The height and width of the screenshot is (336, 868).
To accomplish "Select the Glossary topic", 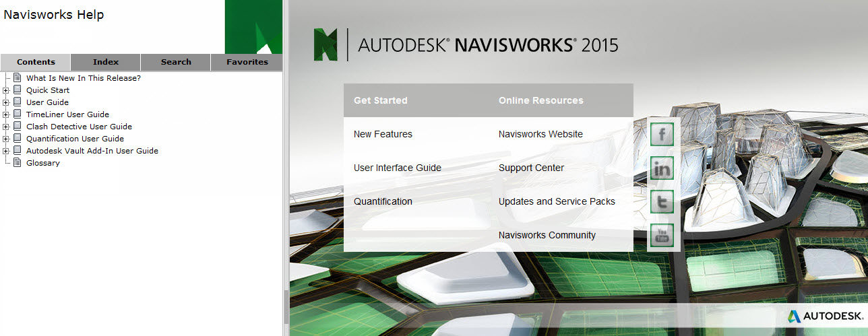I will (x=43, y=163).
